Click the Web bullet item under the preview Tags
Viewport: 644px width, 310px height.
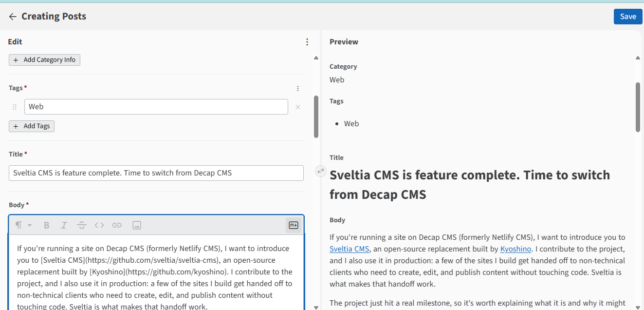point(351,124)
